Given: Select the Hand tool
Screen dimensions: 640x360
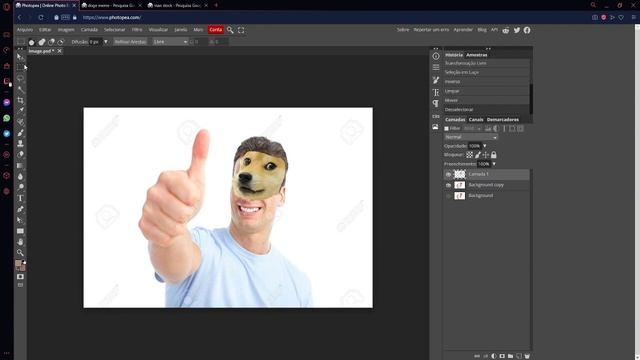Looking at the screenshot, I should click(x=20, y=242).
